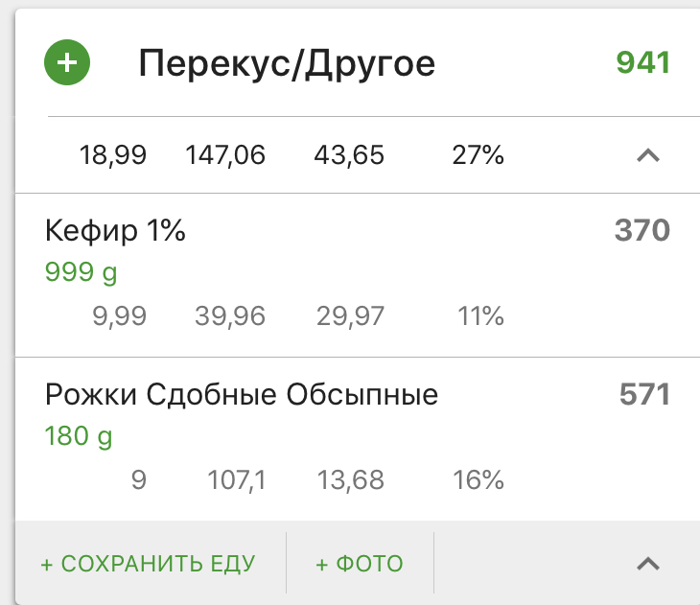Screen dimensions: 700x605
Task: Click the 18,99 value in meal totals
Action: click(113, 155)
